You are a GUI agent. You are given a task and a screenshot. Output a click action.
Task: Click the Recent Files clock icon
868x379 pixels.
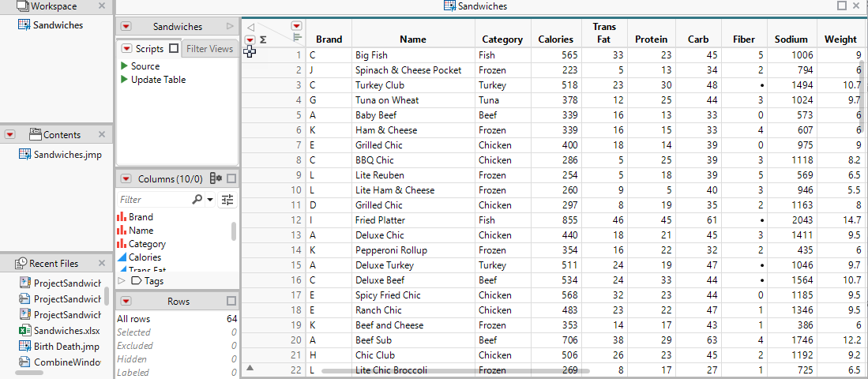21,263
